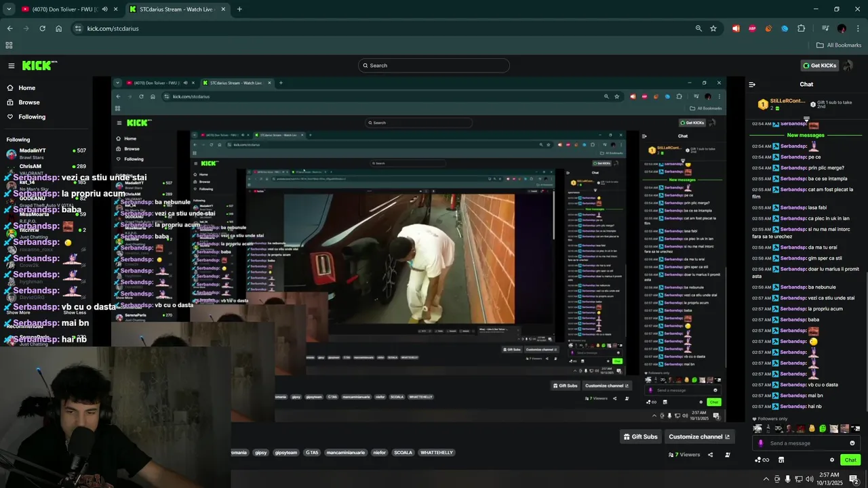Image resolution: width=868 pixels, height=488 pixels.
Task: Click the 7 Viewers count
Action: point(684,455)
